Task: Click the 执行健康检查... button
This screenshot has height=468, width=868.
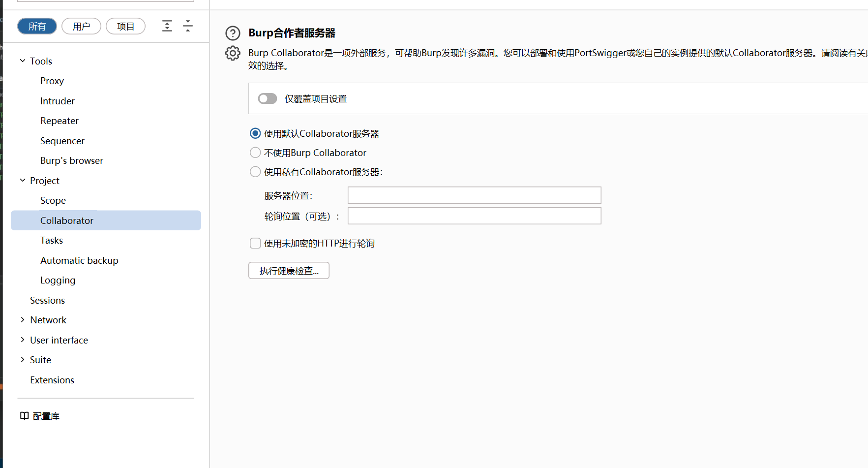Action: coord(289,271)
